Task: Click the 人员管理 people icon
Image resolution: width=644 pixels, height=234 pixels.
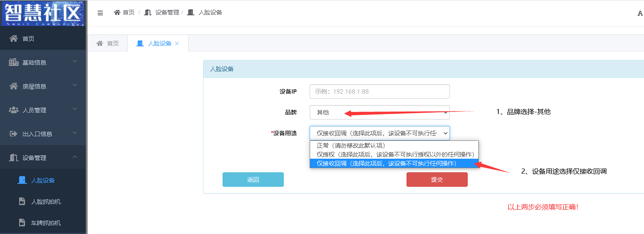Action: click(x=14, y=110)
